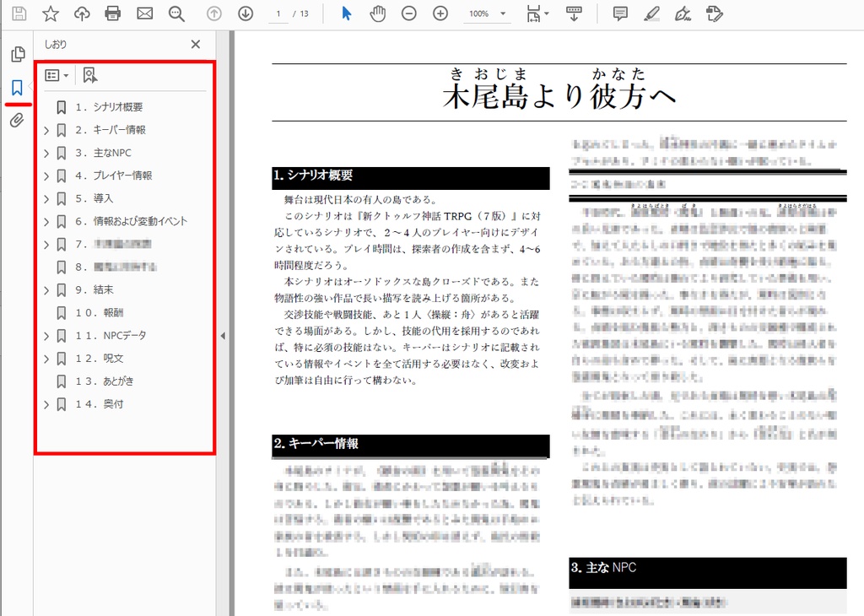
Task: Expand bookmark number 7
Action: 46,245
